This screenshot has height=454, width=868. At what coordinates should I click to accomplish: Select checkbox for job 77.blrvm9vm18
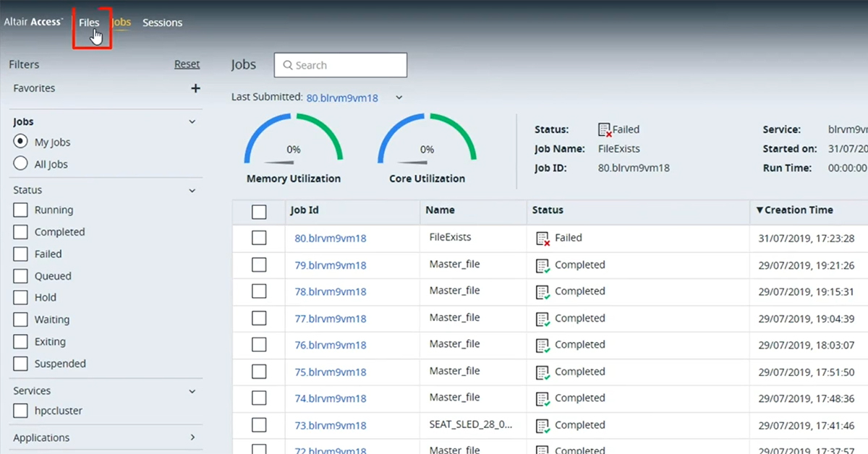pos(259,318)
